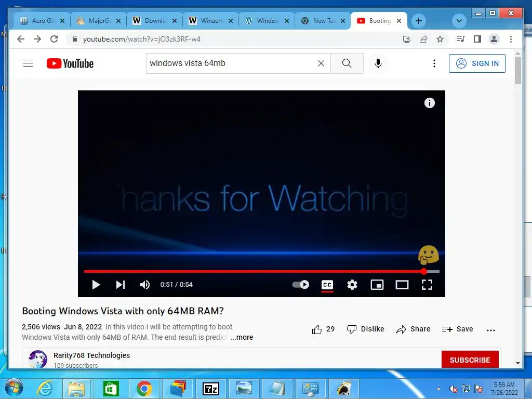This screenshot has width=532, height=399.
Task: Open YouTube settings three-dot menu
Action: [x=434, y=63]
